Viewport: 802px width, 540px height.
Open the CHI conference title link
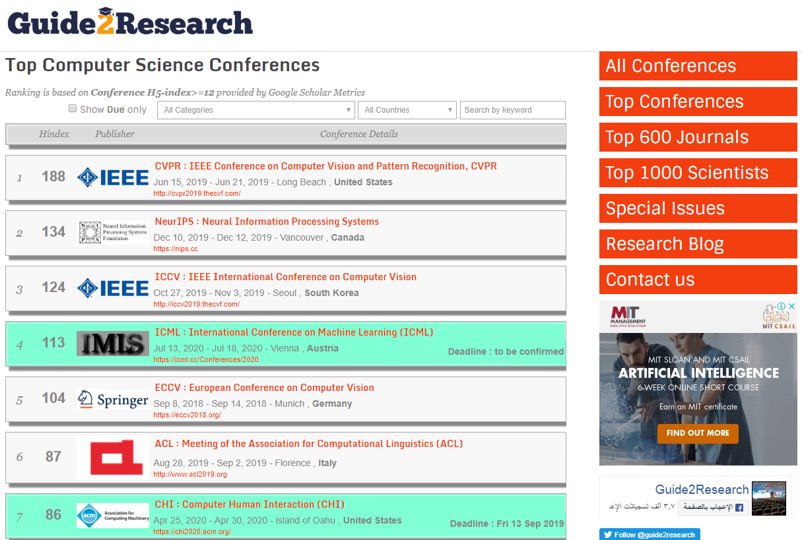click(250, 504)
